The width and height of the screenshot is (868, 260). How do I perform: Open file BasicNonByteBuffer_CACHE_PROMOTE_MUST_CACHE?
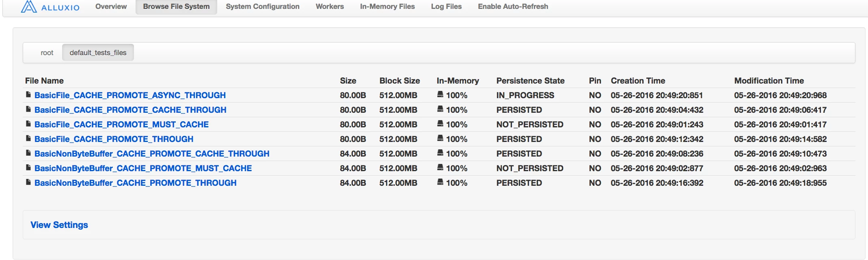coord(143,168)
